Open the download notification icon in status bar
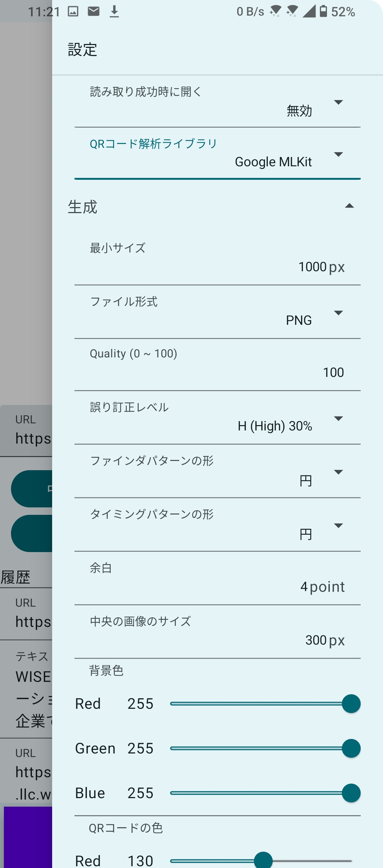 click(114, 12)
